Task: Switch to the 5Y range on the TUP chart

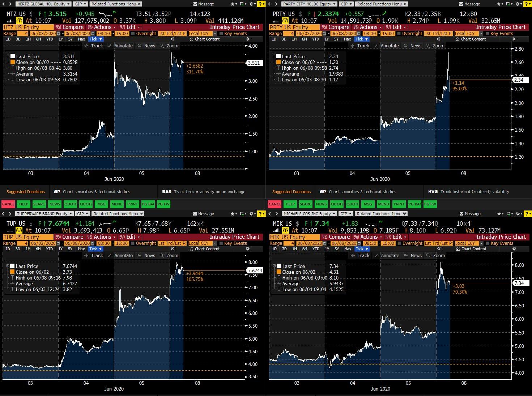Action: [70, 249]
